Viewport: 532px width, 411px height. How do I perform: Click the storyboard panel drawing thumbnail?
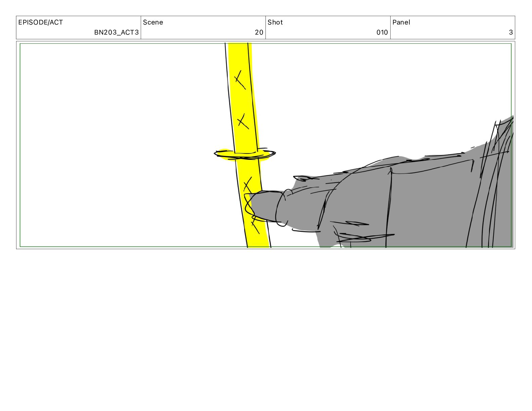point(266,145)
